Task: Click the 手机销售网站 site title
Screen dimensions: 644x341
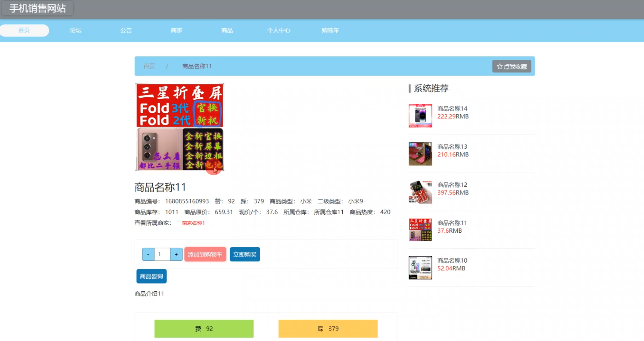Action: click(37, 8)
